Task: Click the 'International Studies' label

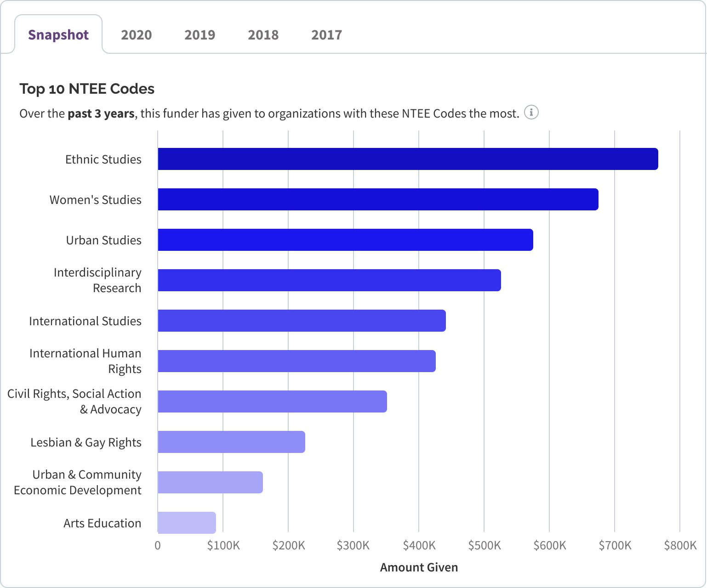Action: (x=85, y=321)
